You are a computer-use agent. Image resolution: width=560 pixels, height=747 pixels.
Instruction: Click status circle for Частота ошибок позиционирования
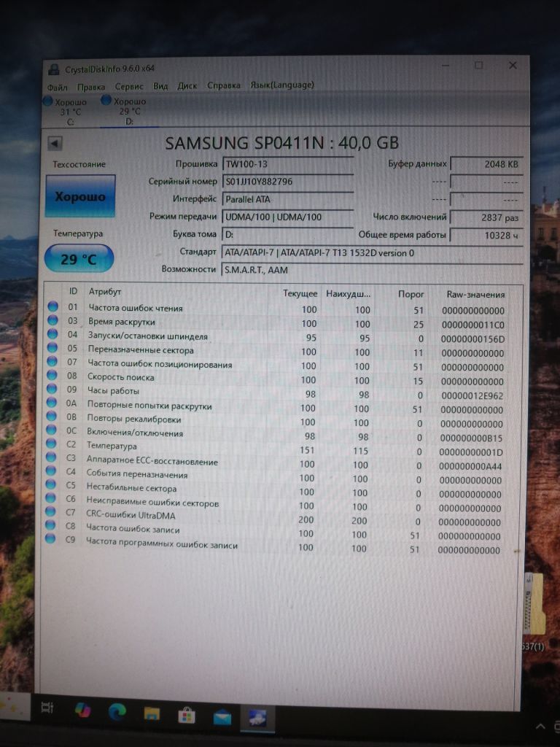coord(52,361)
